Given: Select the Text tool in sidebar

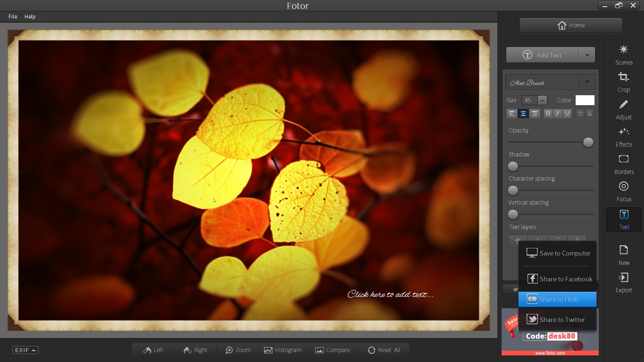Looking at the screenshot, I should (x=624, y=220).
